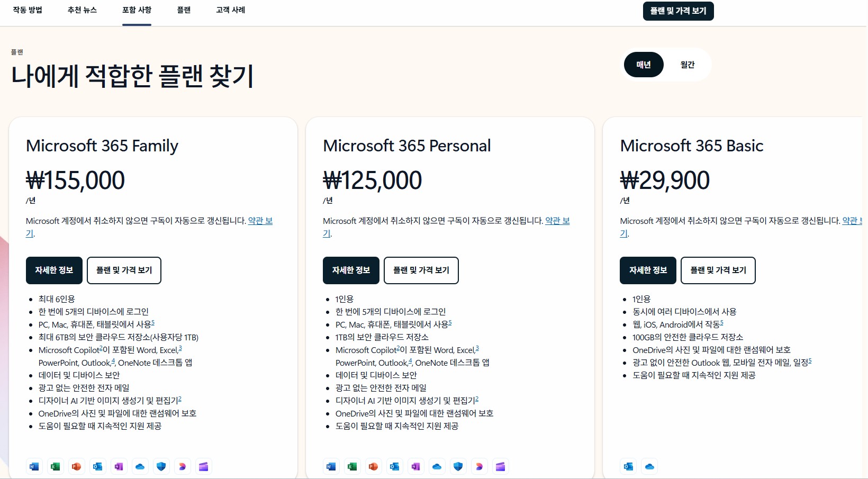Click the Outlook icon in the Family plan
Viewport: 868px width, 479px height.
pyautogui.click(x=98, y=466)
